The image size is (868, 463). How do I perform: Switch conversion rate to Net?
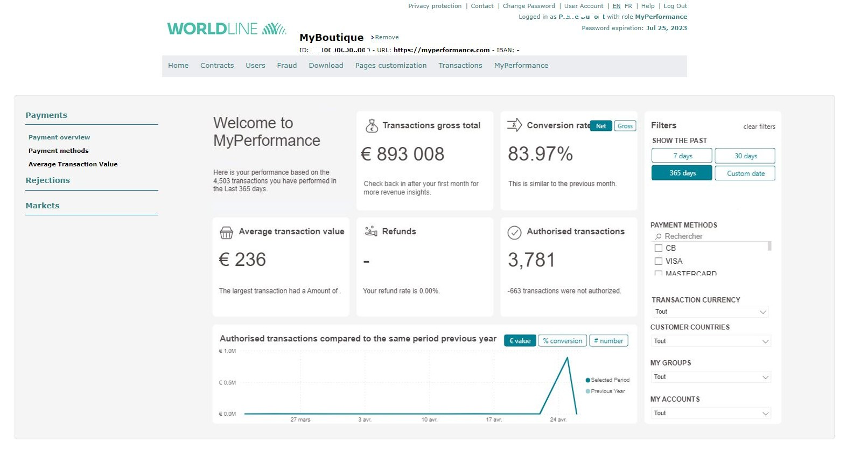coord(601,126)
